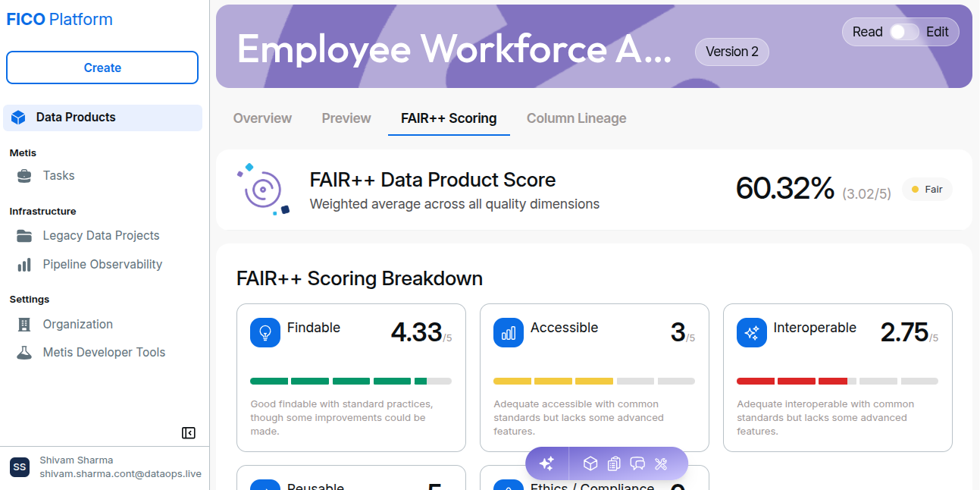
Task: Click the Findable 4.33 score value
Action: [x=416, y=332]
